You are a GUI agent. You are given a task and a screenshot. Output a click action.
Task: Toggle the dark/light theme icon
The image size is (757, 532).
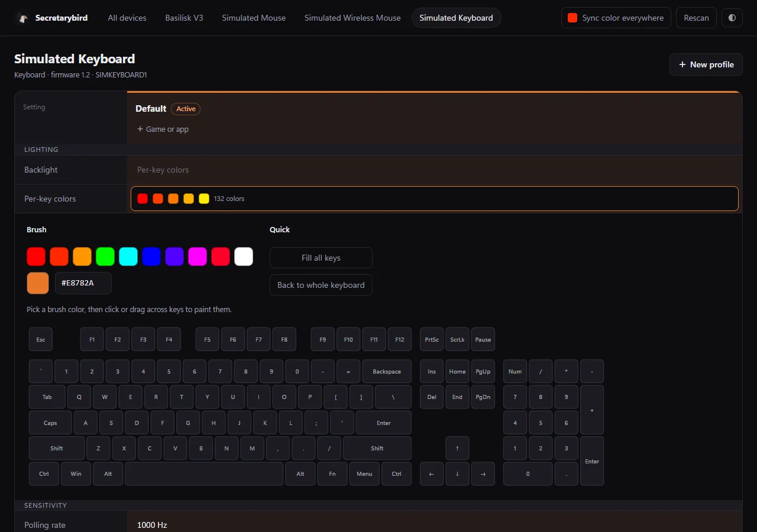click(732, 18)
